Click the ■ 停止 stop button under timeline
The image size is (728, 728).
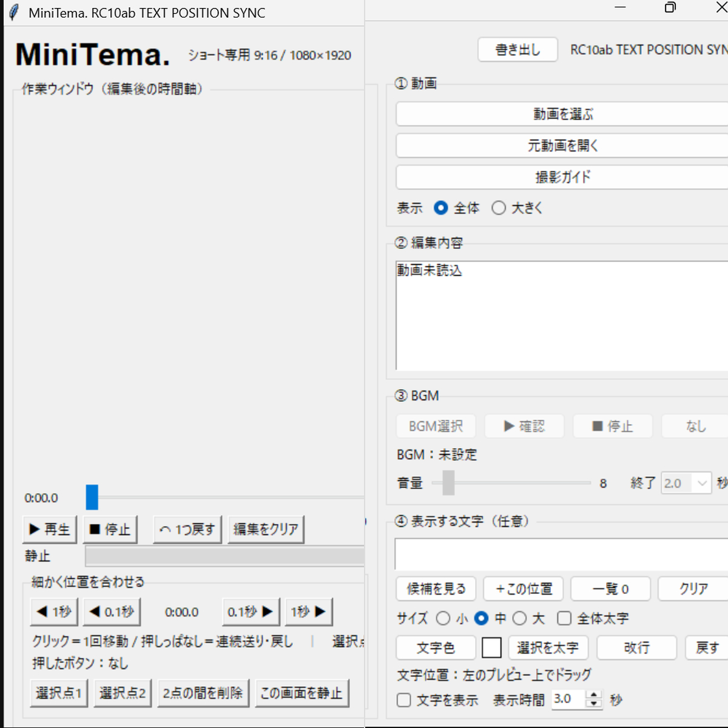[x=110, y=530]
